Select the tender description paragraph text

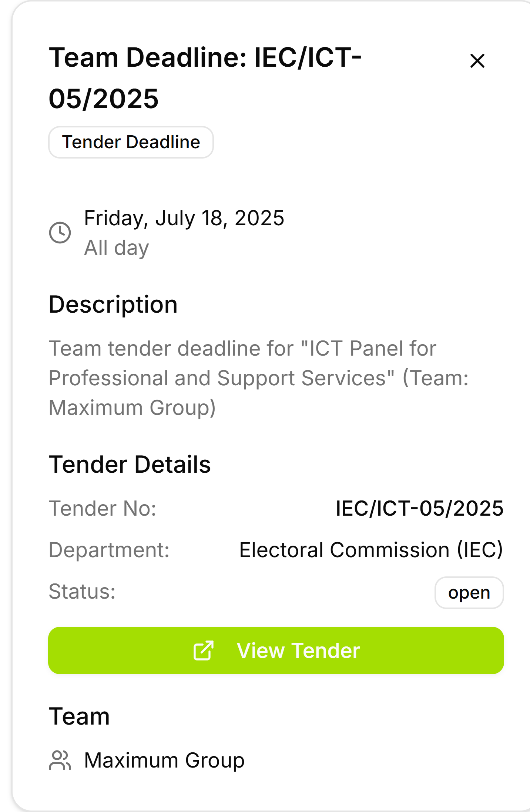[x=259, y=378]
